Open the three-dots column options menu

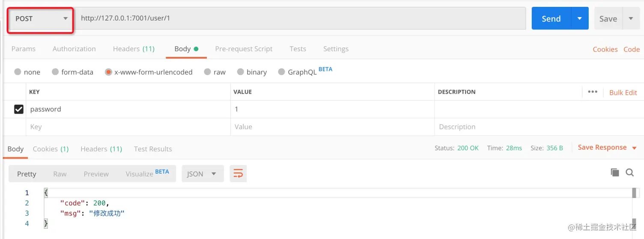click(x=593, y=92)
